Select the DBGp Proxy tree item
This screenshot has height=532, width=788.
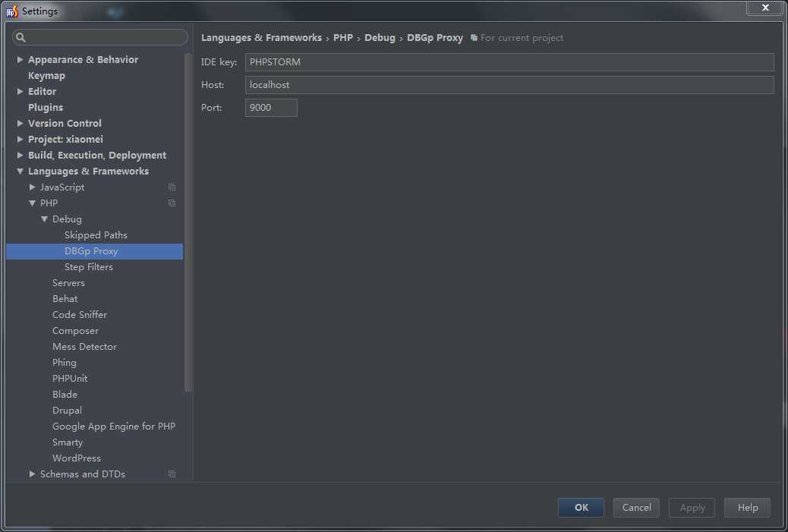click(94, 251)
